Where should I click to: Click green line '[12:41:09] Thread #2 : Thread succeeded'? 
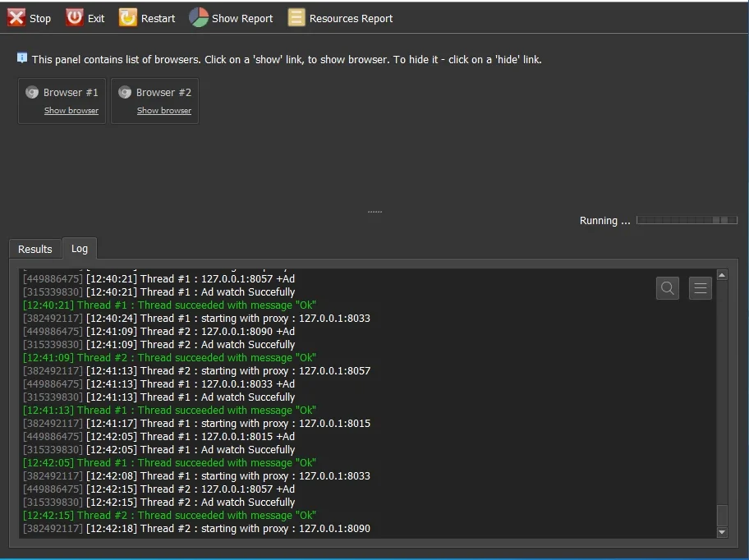click(169, 357)
